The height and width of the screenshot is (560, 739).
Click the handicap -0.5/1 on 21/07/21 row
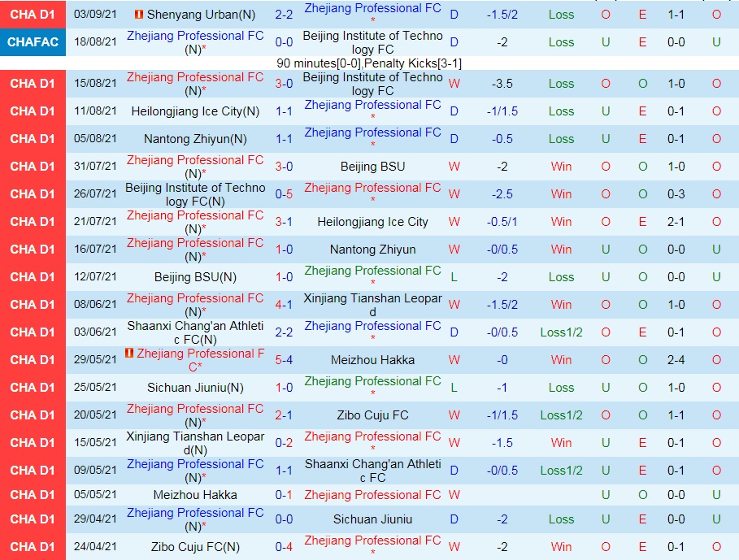point(502,222)
